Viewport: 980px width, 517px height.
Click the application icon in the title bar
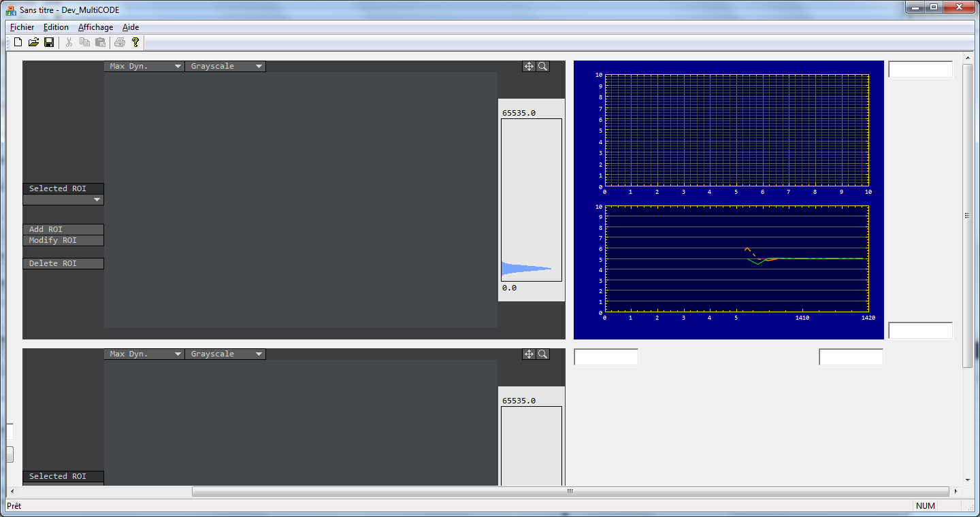[x=11, y=11]
